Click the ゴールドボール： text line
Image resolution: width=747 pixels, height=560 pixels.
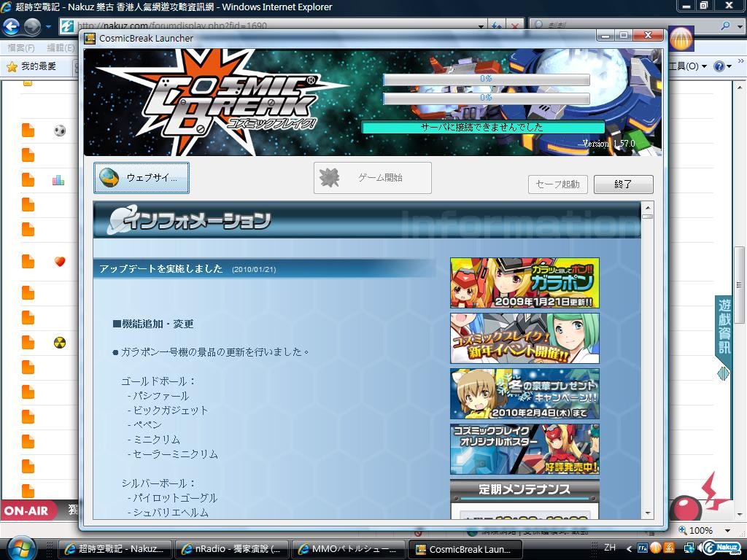point(158,381)
